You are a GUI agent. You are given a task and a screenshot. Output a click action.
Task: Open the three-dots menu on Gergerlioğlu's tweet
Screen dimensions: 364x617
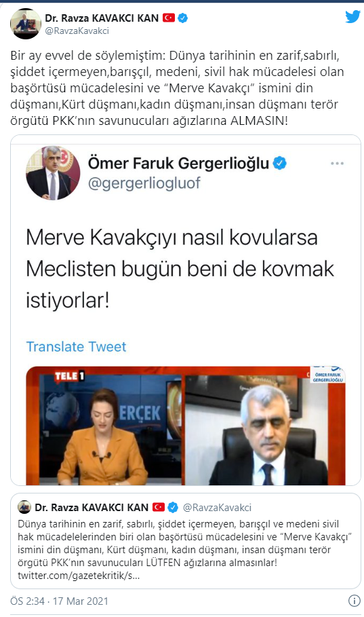pyautogui.click(x=338, y=164)
